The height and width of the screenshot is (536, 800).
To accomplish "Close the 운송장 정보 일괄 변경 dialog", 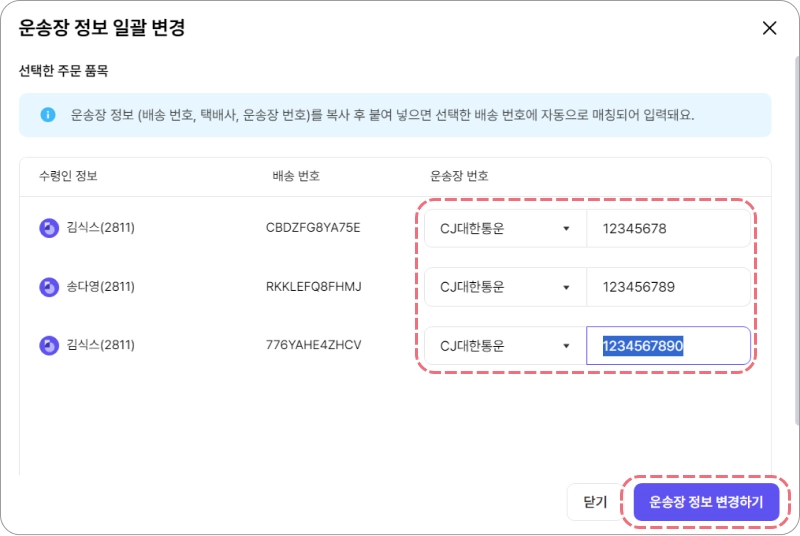I will (769, 28).
